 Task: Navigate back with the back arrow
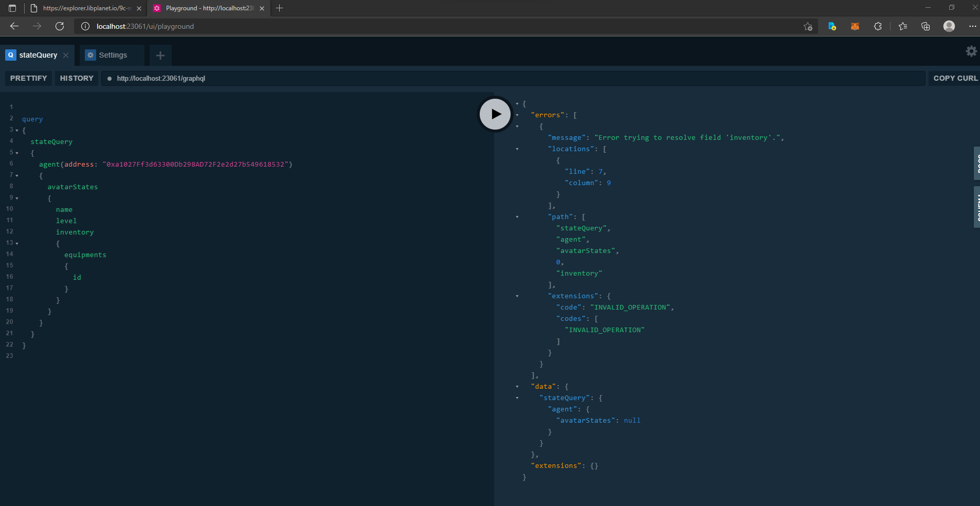[15, 26]
